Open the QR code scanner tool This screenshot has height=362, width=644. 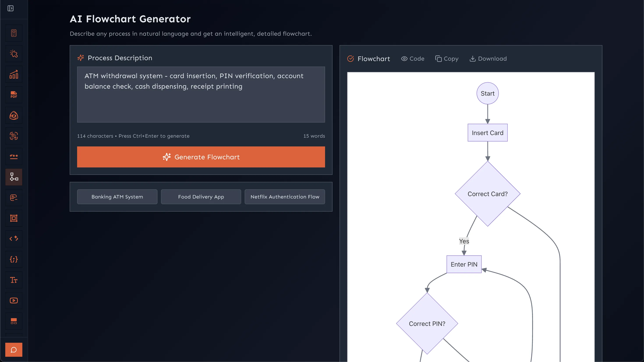click(14, 136)
